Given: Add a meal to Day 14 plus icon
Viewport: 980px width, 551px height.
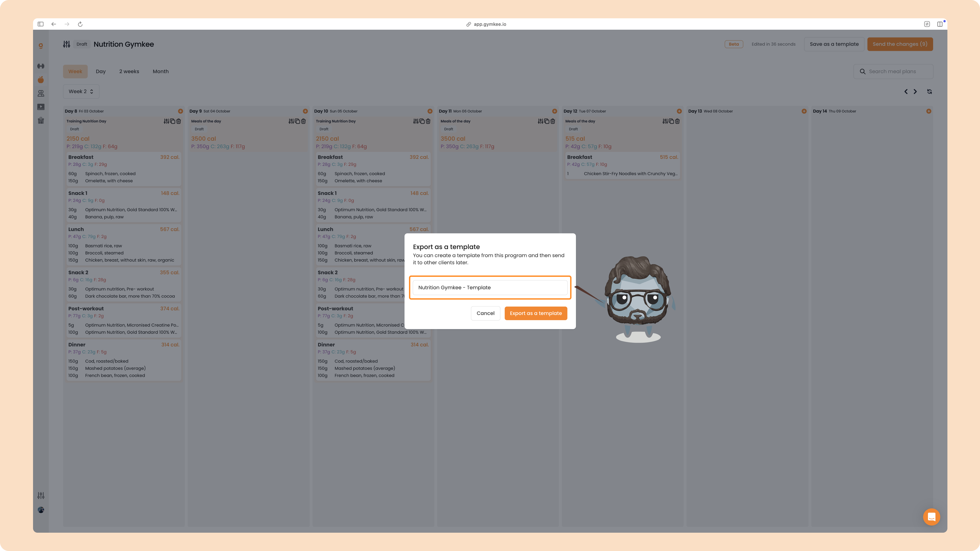Looking at the screenshot, I should pos(929,111).
